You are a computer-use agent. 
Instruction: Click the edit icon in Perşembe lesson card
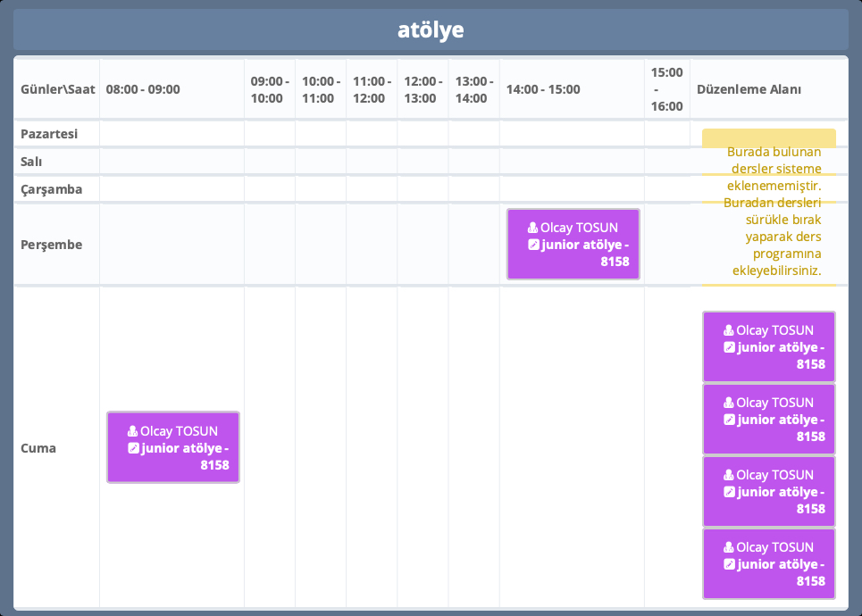533,245
